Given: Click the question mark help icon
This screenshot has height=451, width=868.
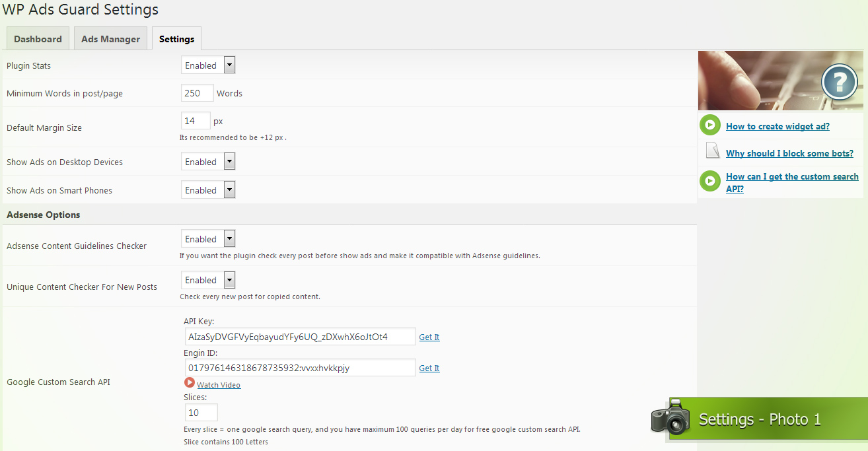Looking at the screenshot, I should (x=839, y=83).
